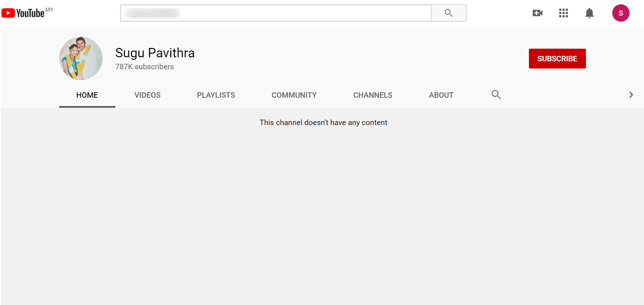Open the PLAYLISTS tab
Viewport: 644px width, 305px height.
coord(216,95)
